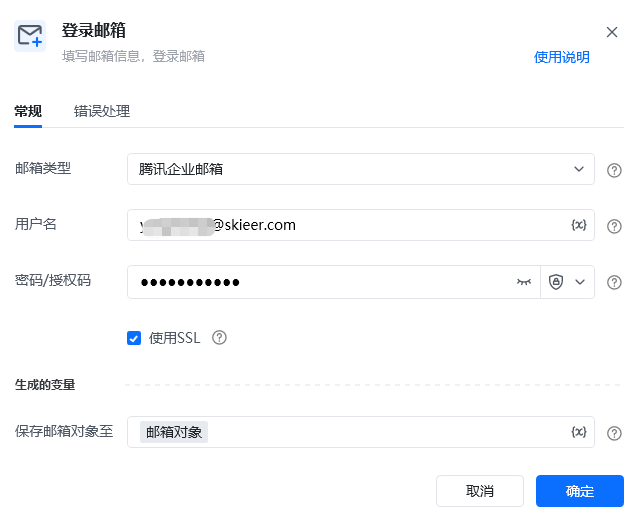Screen dimensions: 639x521
Task: Toggle the 使用SSL checkbox
Action: (x=134, y=338)
